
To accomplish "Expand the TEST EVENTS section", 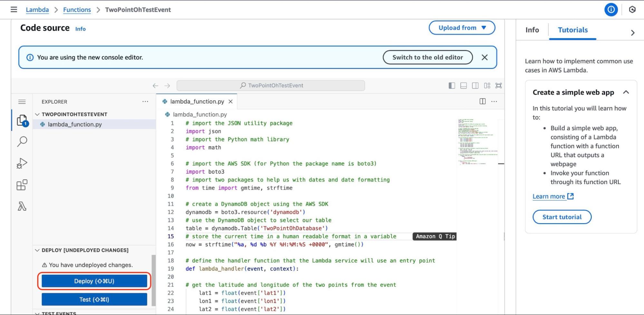I will pos(37,313).
